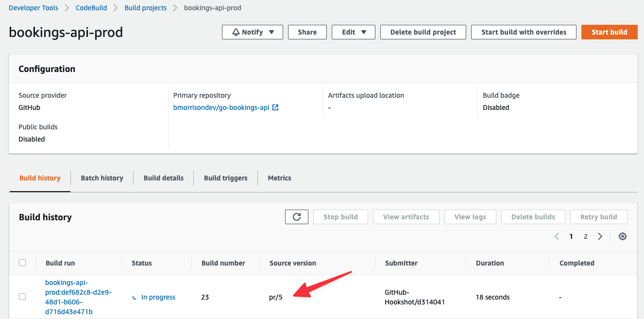Check the bookings-api-prod build run row checkbox
This screenshot has width=644, height=319.
22,297
